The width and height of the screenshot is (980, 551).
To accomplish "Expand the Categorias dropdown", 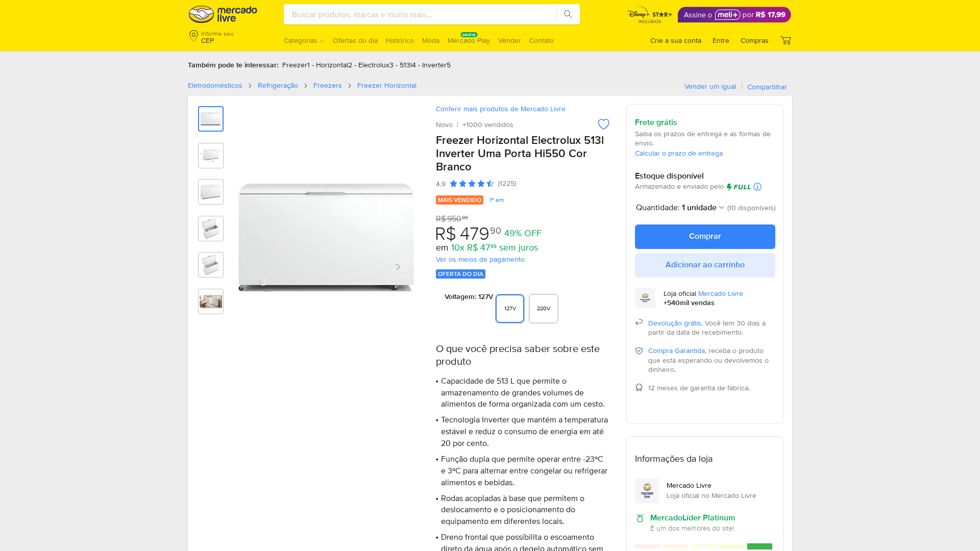I will (304, 41).
